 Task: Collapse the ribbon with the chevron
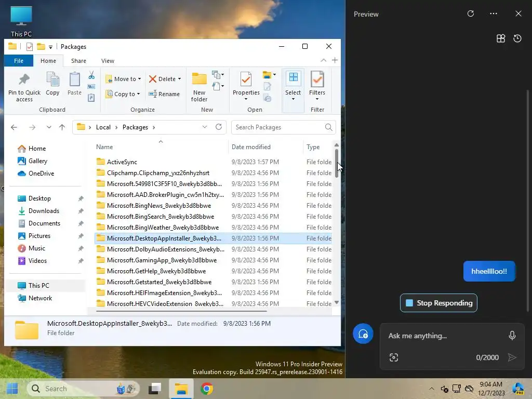324,60
